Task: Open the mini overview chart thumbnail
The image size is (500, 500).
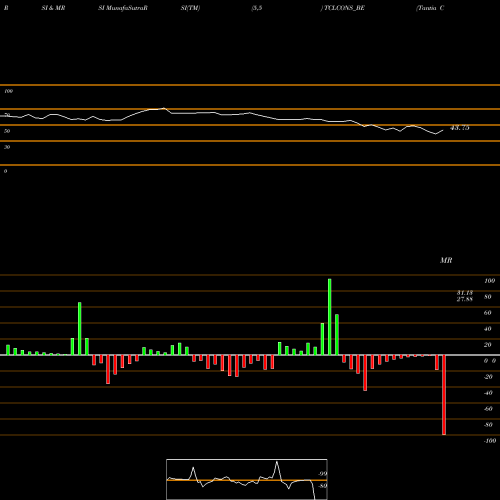Action: pos(247,479)
